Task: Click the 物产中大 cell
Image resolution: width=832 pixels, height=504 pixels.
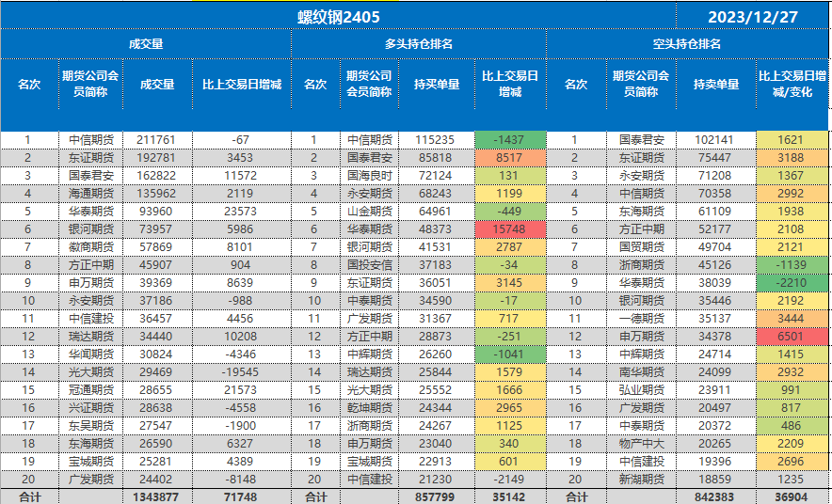Action: point(642,444)
